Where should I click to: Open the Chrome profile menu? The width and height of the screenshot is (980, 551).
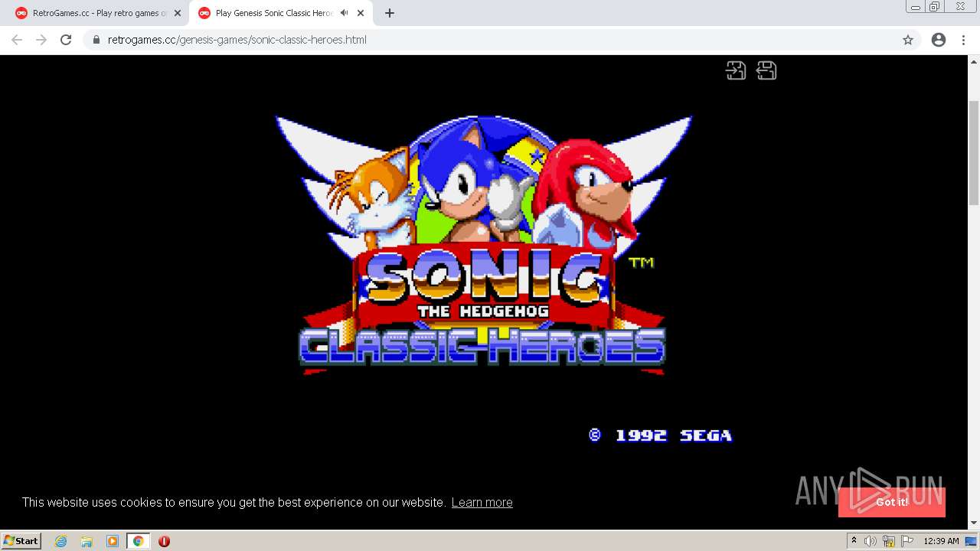(939, 40)
